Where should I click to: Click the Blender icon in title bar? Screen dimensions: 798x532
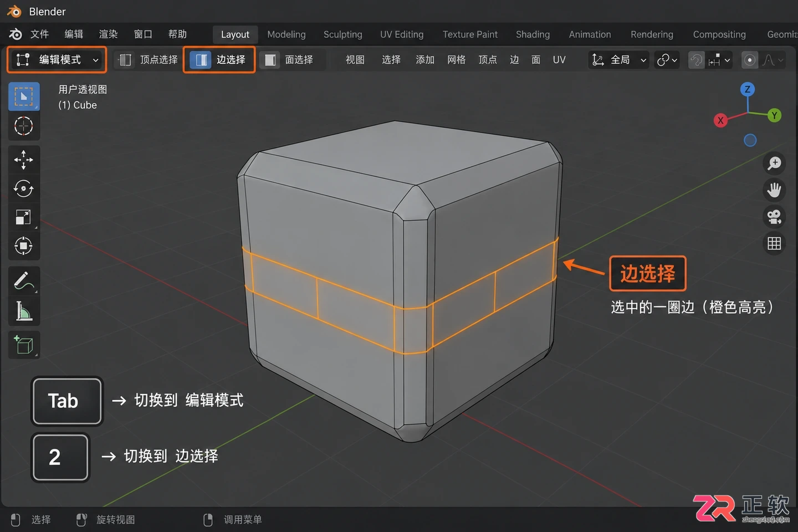click(x=14, y=11)
